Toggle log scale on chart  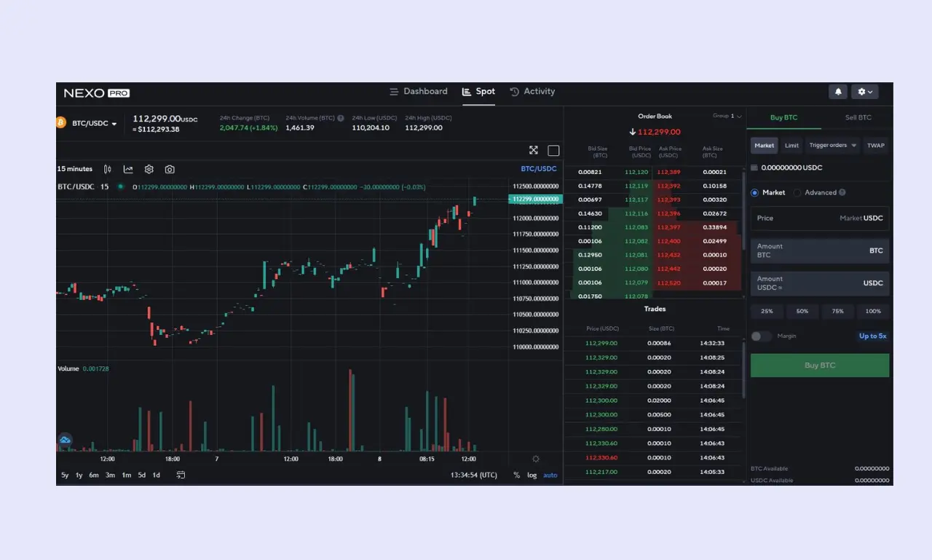532,475
